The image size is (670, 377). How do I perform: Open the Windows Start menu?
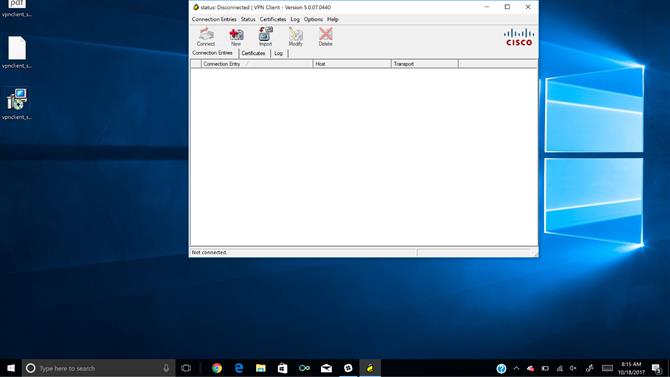pos(11,368)
